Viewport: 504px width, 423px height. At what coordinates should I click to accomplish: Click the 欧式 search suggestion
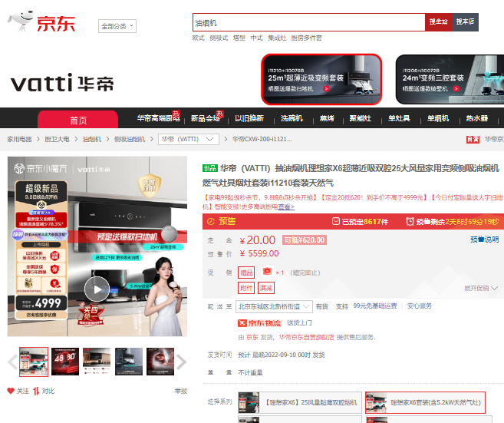coord(199,38)
